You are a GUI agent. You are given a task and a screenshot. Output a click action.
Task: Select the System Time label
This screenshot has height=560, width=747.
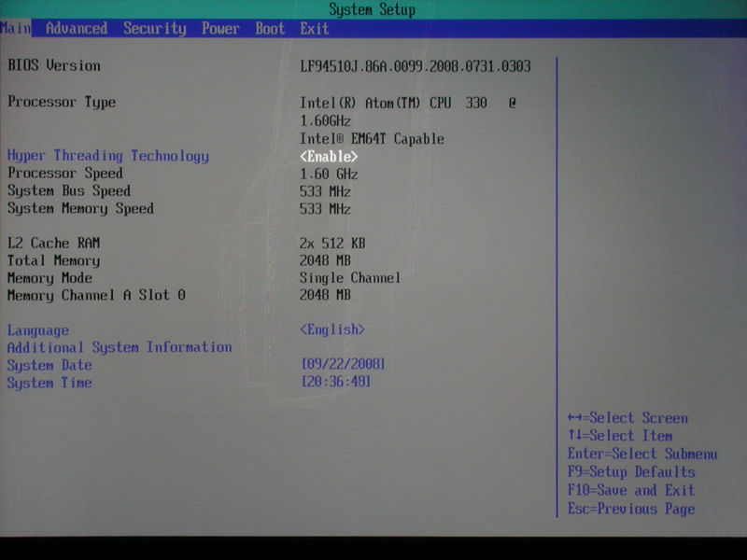click(49, 383)
